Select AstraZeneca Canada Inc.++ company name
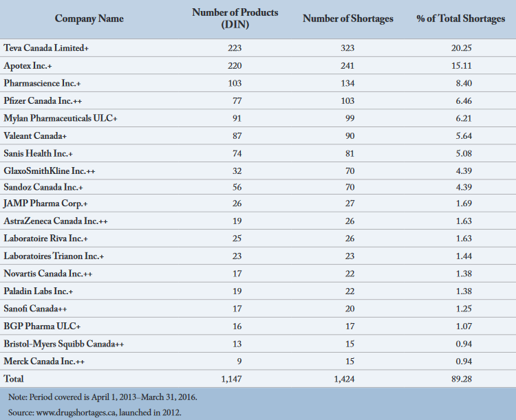The image size is (516, 420). [x=56, y=222]
